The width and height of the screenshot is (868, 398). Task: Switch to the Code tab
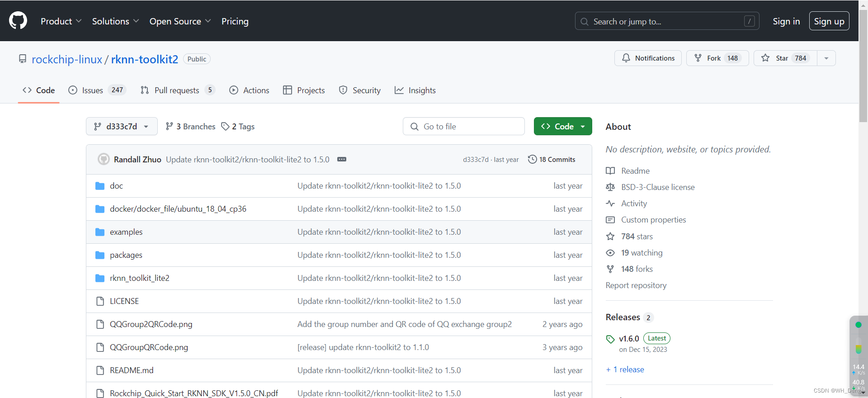click(x=39, y=90)
